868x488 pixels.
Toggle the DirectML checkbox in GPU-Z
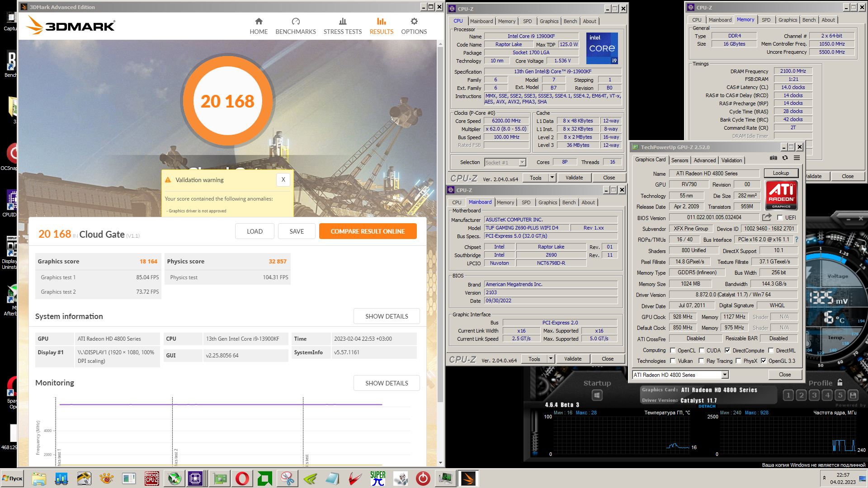click(x=771, y=350)
